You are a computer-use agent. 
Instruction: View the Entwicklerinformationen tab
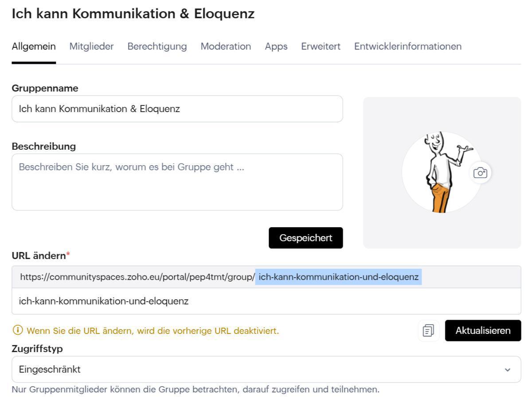pos(407,46)
